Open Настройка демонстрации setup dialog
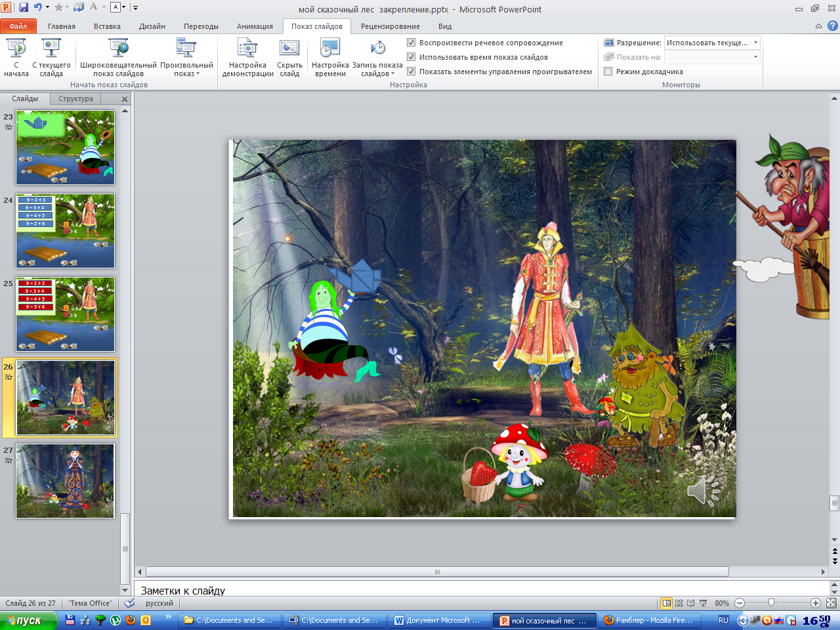Image resolution: width=840 pixels, height=630 pixels. (247, 58)
